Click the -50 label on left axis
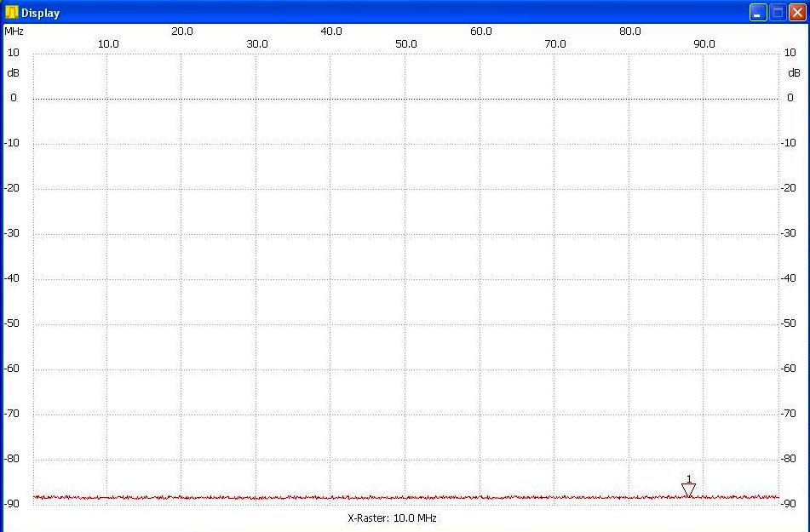The height and width of the screenshot is (532, 810). click(13, 323)
